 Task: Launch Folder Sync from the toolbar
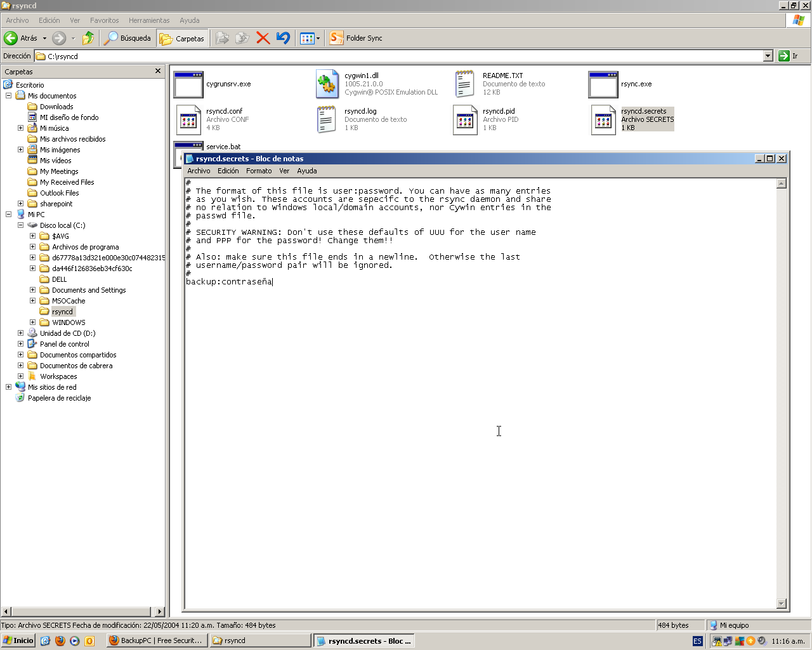pyautogui.click(x=355, y=38)
